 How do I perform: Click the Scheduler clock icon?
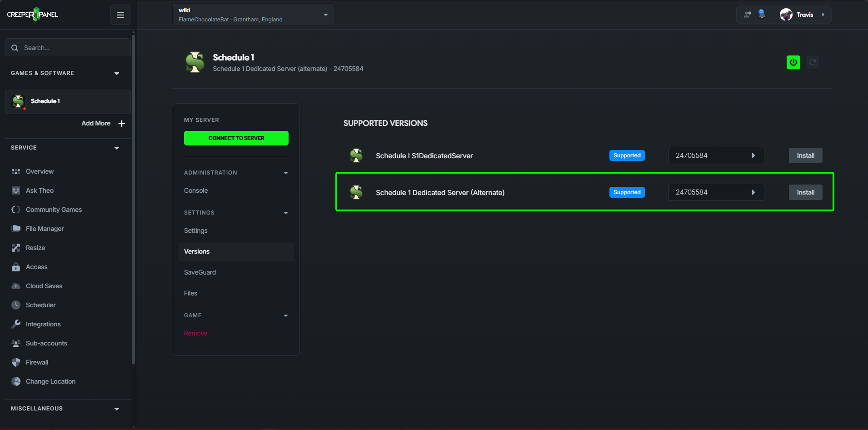(x=16, y=305)
